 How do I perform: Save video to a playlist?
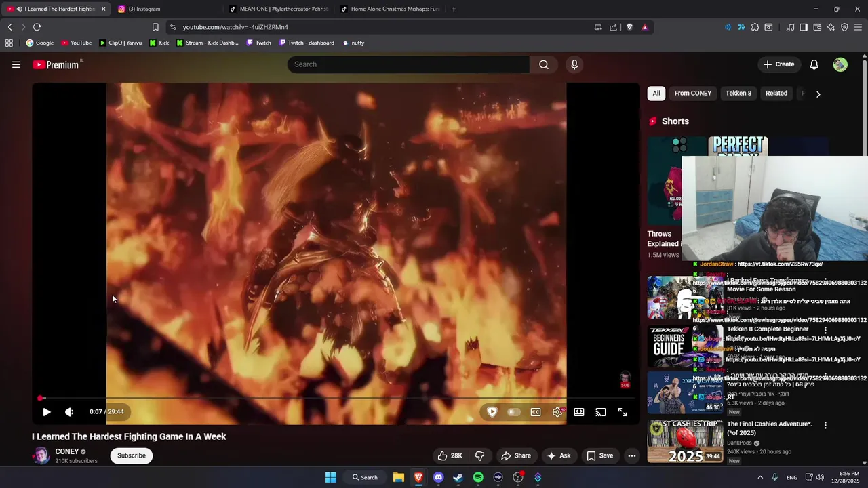coord(600,455)
